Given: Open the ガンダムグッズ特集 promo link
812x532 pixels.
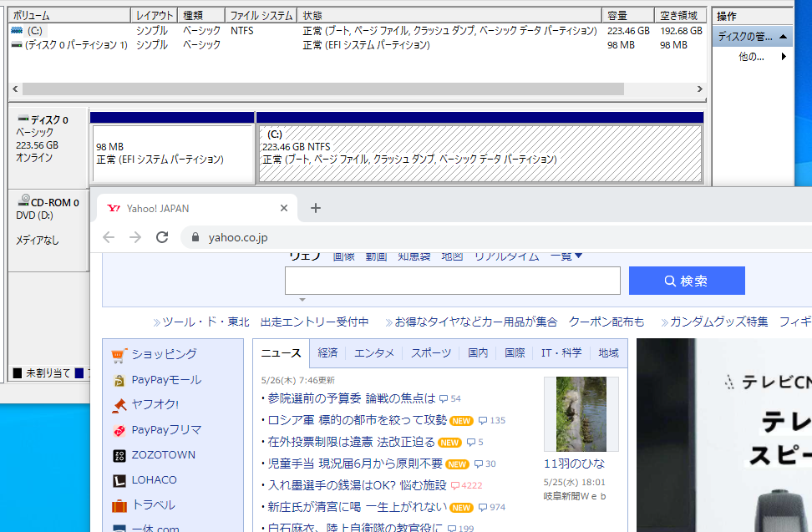Looking at the screenshot, I should [718, 322].
